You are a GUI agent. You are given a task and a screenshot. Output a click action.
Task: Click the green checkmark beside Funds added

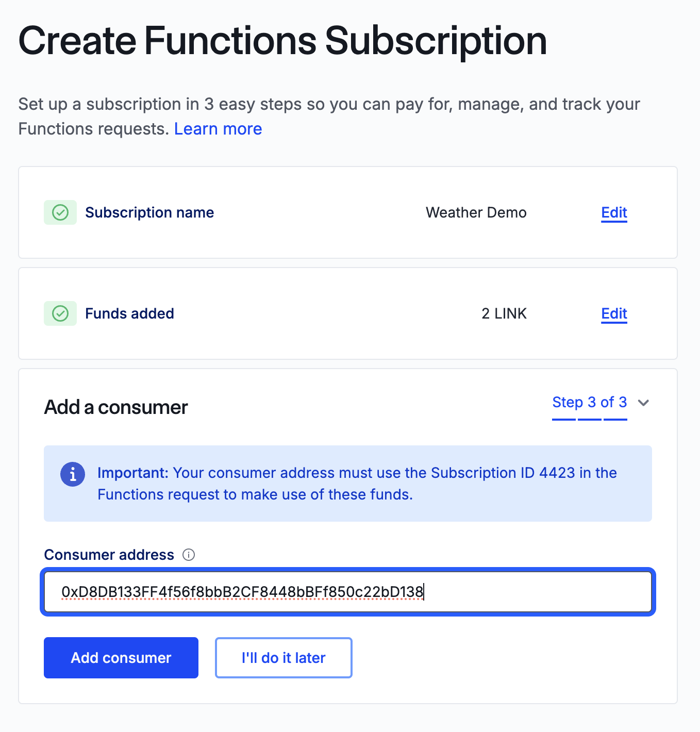point(60,313)
